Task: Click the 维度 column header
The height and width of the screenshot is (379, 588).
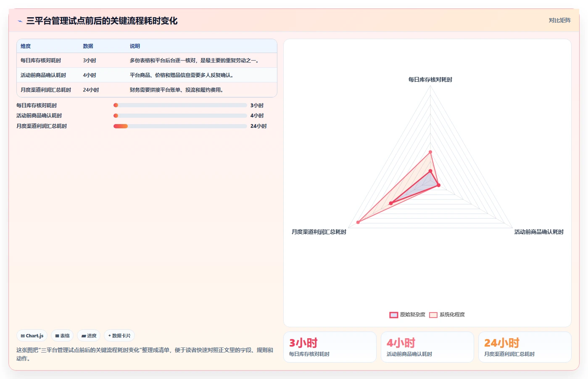Action: pyautogui.click(x=26, y=46)
